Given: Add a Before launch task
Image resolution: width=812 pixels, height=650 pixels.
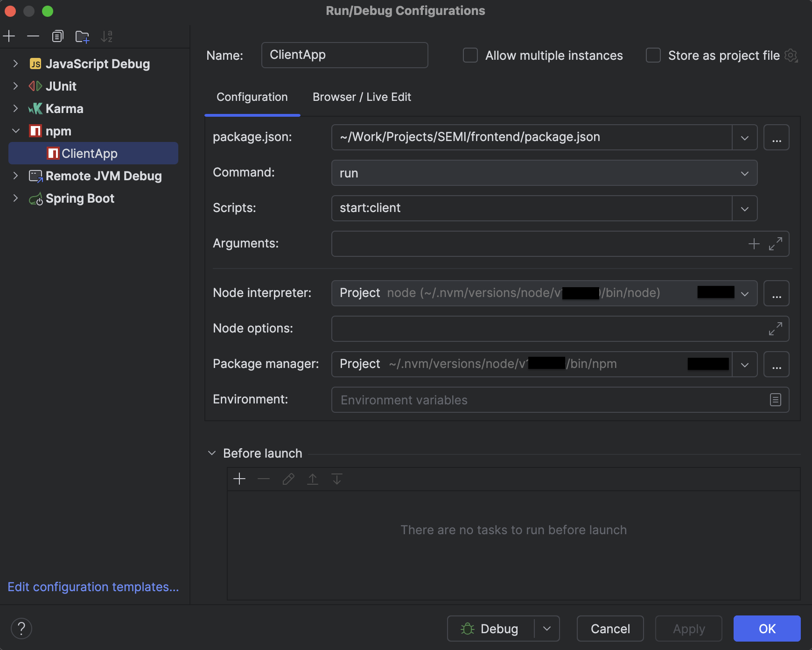Looking at the screenshot, I should click(x=239, y=479).
